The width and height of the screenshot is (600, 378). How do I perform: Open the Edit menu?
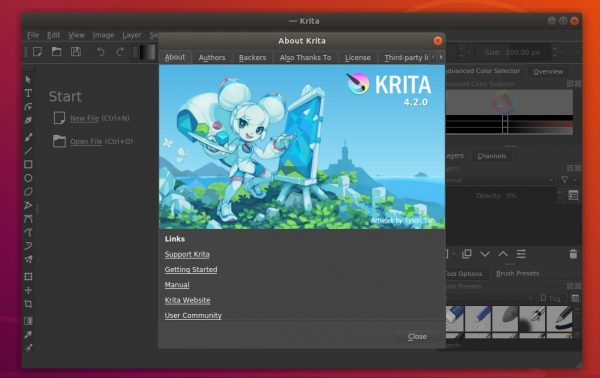click(x=53, y=35)
